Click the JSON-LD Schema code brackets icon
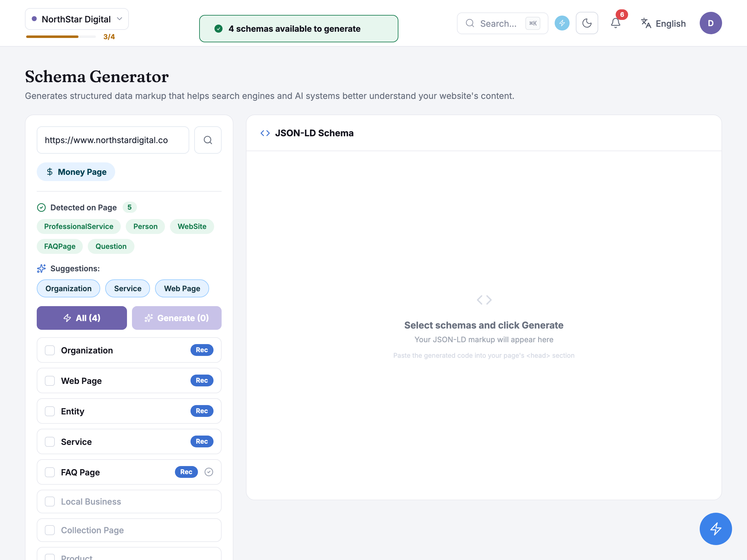The image size is (747, 560). [x=265, y=133]
